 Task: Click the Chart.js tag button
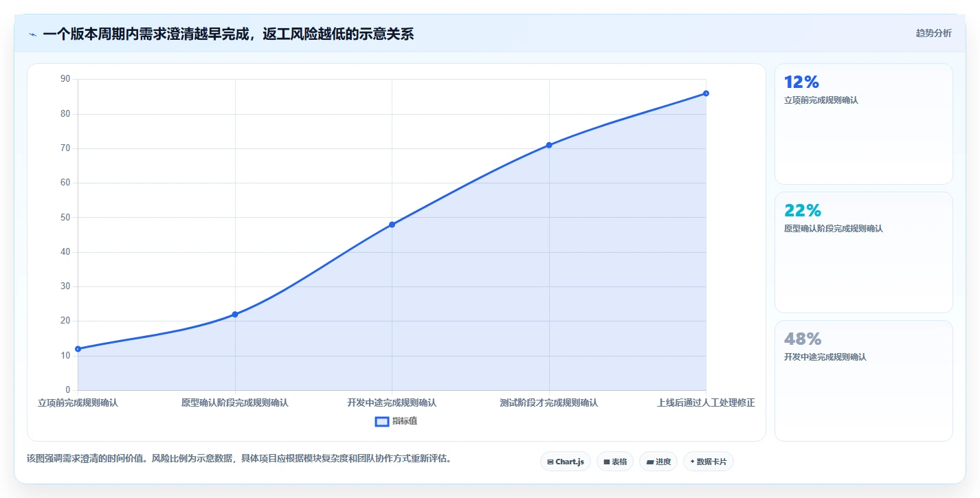tap(566, 462)
